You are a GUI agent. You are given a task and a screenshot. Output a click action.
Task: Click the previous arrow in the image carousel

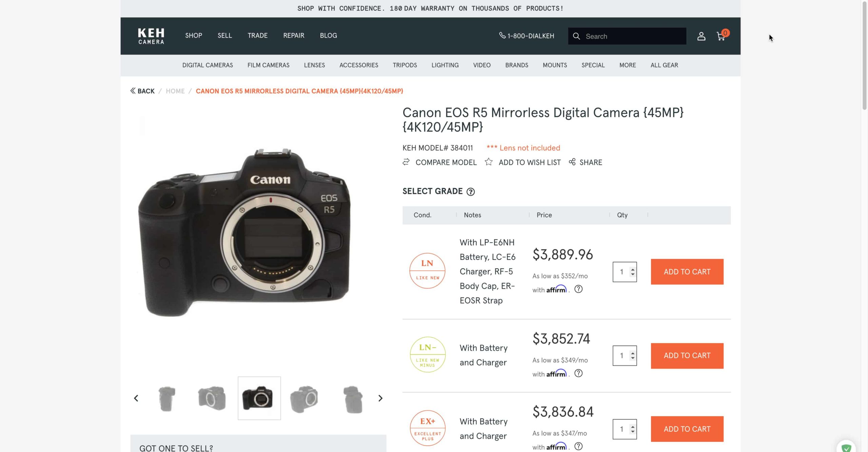[x=136, y=398]
